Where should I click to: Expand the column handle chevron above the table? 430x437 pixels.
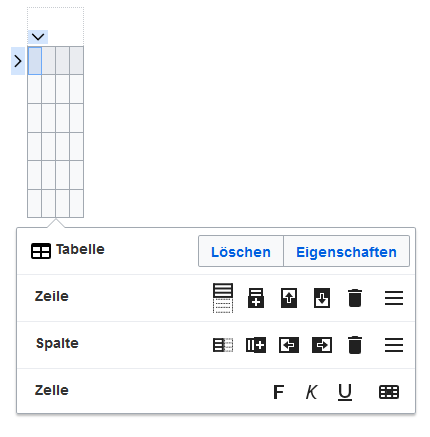pyautogui.click(x=38, y=37)
